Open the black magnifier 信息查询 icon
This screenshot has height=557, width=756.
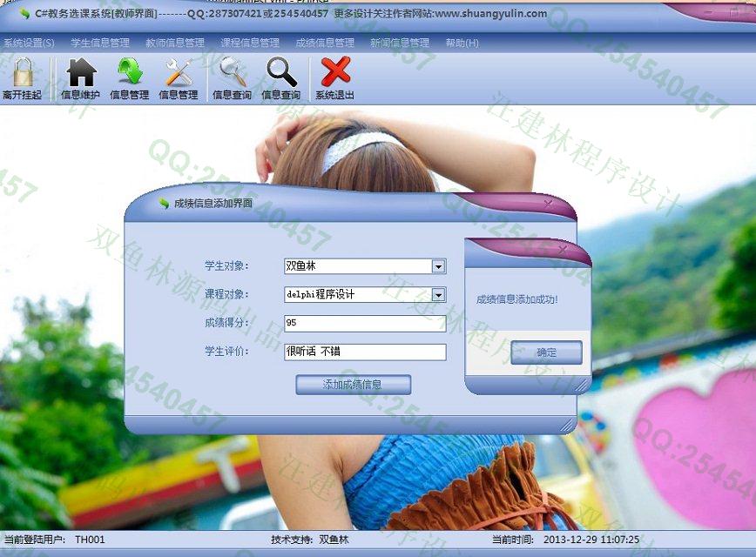click(280, 77)
